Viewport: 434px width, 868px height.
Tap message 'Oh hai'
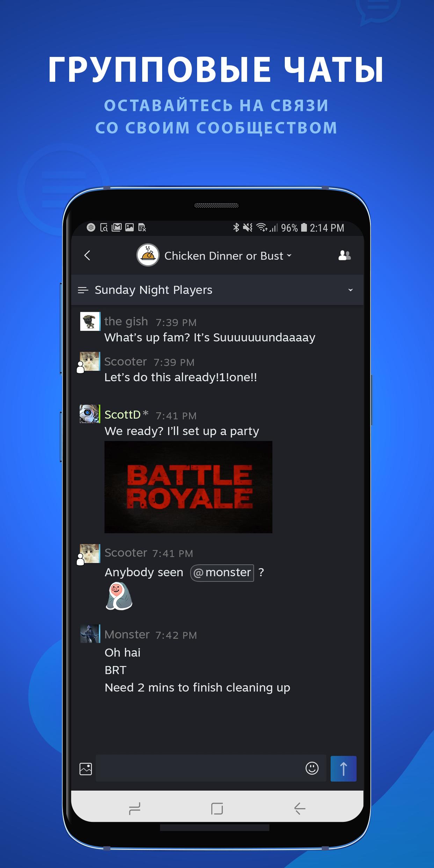123,653
